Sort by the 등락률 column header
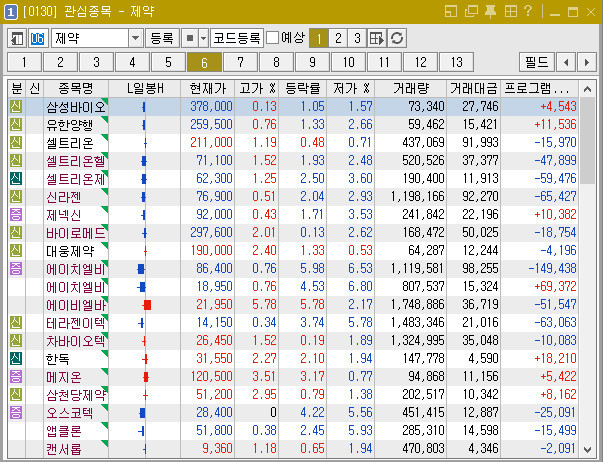The width and height of the screenshot is (603, 462). click(x=303, y=89)
